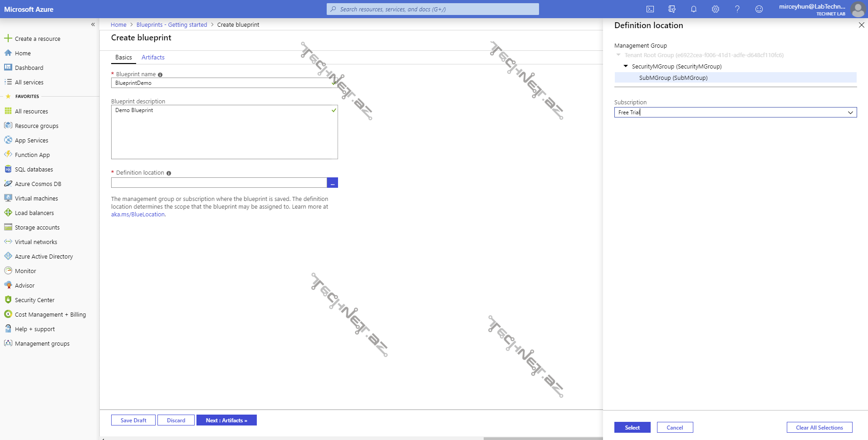Open the Subscription dropdown
This screenshot has height=440, width=868.
[735, 112]
